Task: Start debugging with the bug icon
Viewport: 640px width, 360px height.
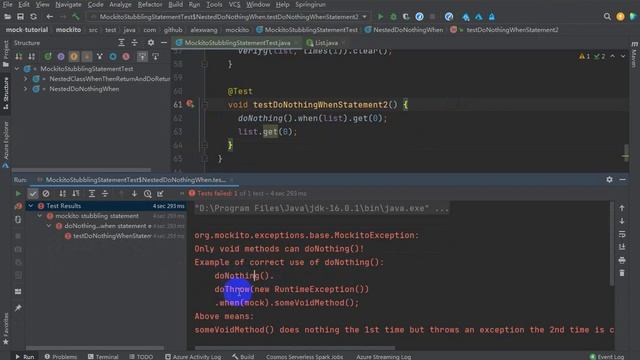Action: point(393,17)
